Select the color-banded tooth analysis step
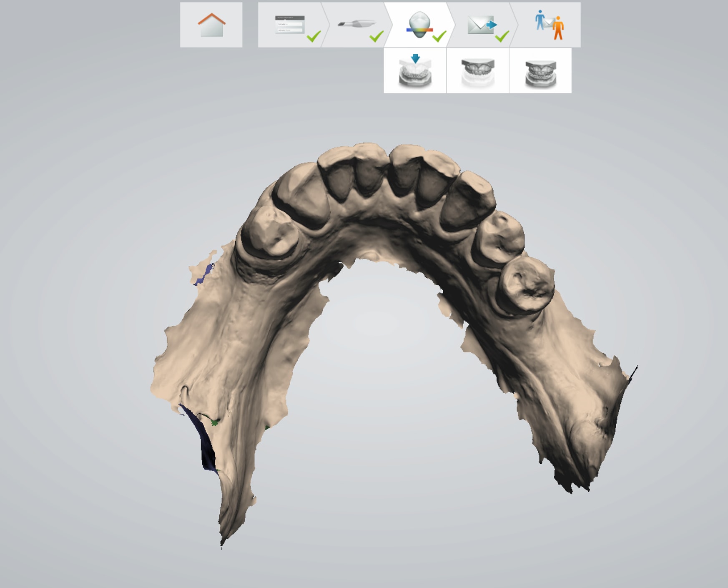The height and width of the screenshot is (588, 728). [x=419, y=25]
